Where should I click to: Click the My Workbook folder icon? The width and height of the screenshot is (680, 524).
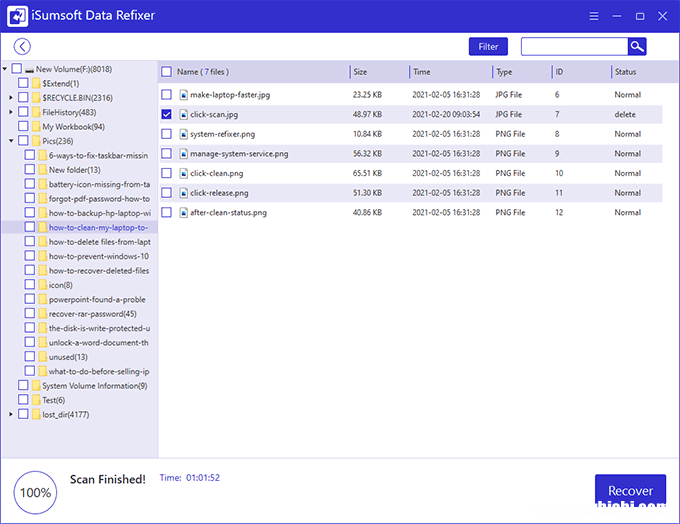[36, 126]
